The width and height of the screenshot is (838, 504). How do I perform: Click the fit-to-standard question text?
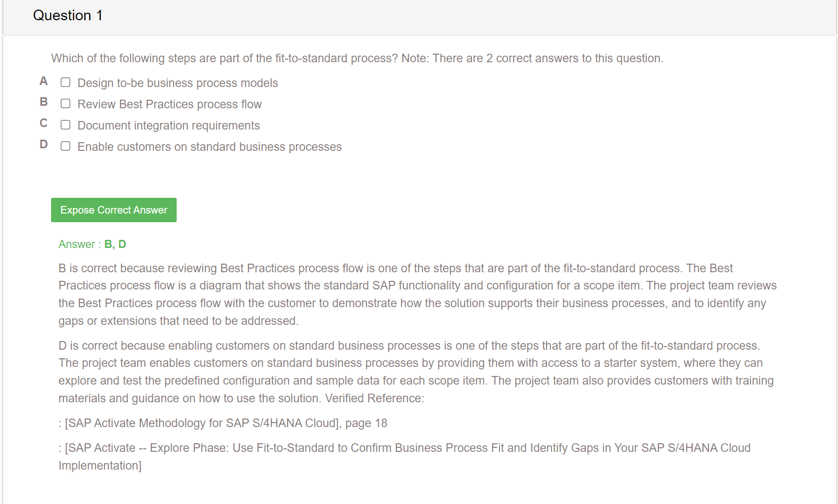tap(357, 58)
